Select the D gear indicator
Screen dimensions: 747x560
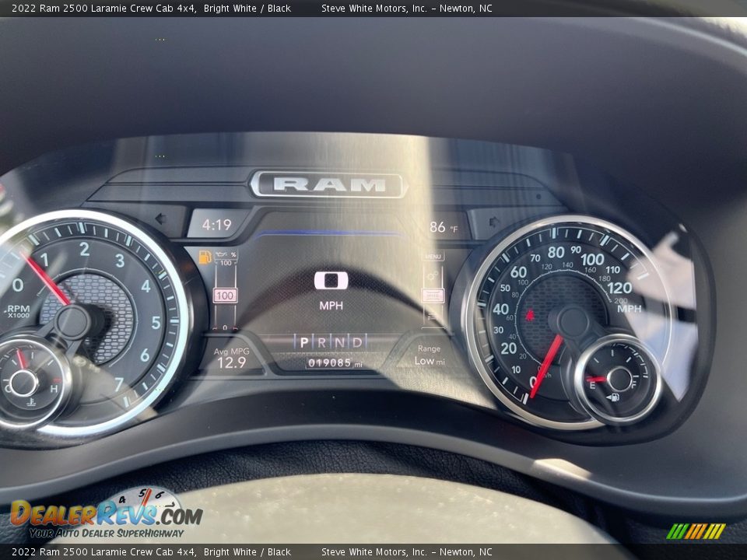(x=357, y=342)
